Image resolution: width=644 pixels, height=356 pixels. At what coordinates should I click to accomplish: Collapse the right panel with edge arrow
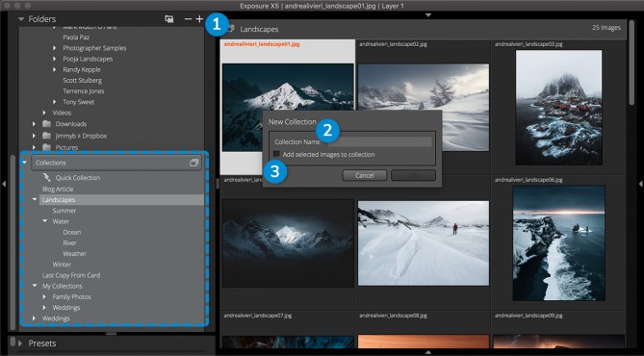[x=640, y=184]
